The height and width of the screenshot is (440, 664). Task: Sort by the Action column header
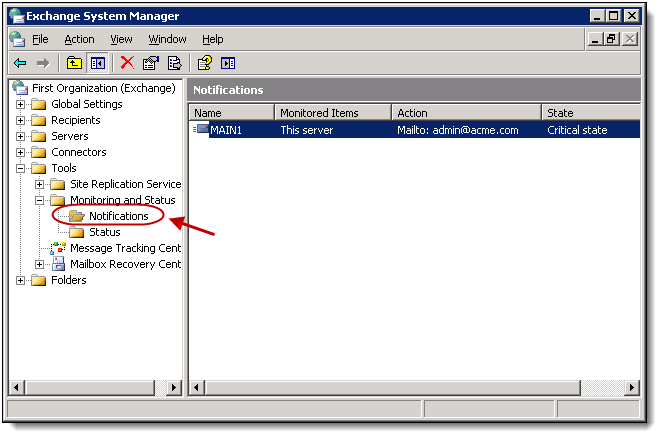467,113
